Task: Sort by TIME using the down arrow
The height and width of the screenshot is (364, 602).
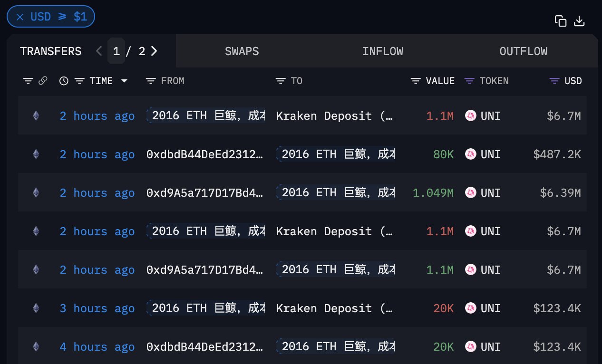Action: click(x=124, y=81)
